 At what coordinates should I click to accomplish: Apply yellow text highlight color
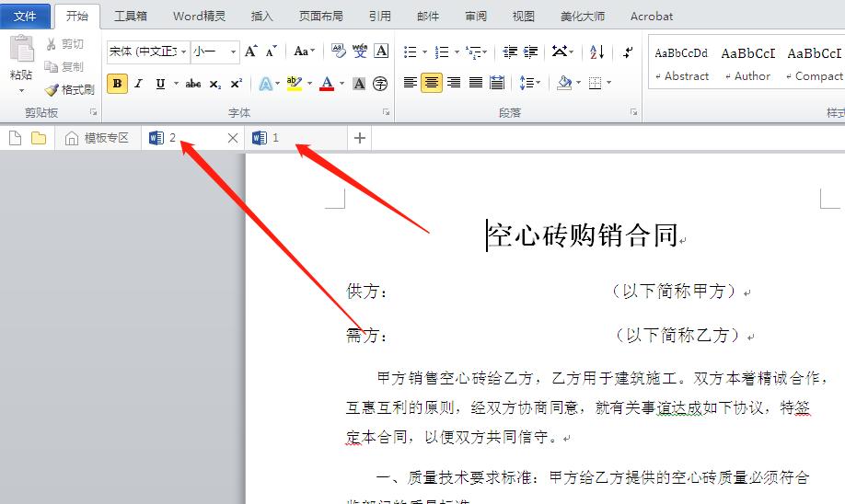pos(295,84)
